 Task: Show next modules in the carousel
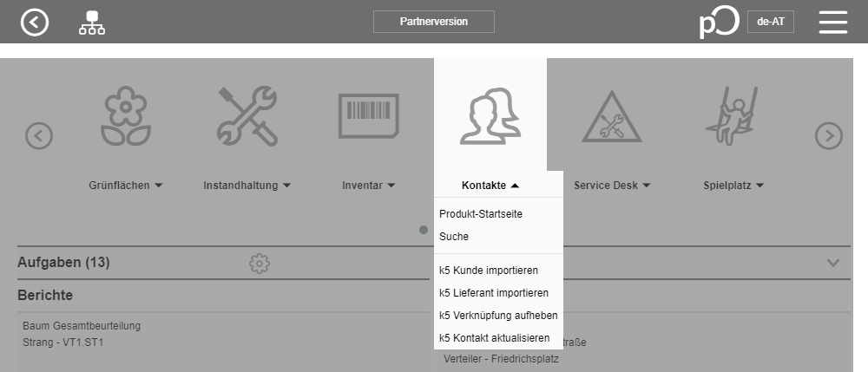829,135
